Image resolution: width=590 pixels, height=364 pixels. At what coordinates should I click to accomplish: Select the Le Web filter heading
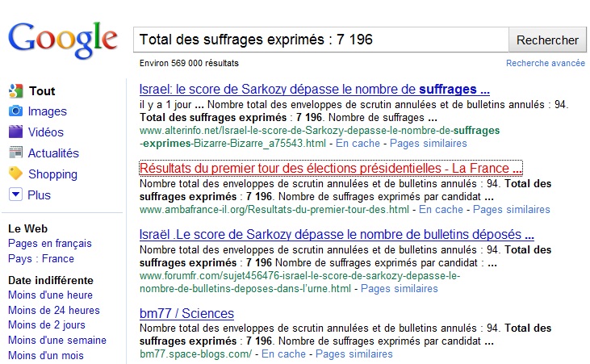click(27, 229)
